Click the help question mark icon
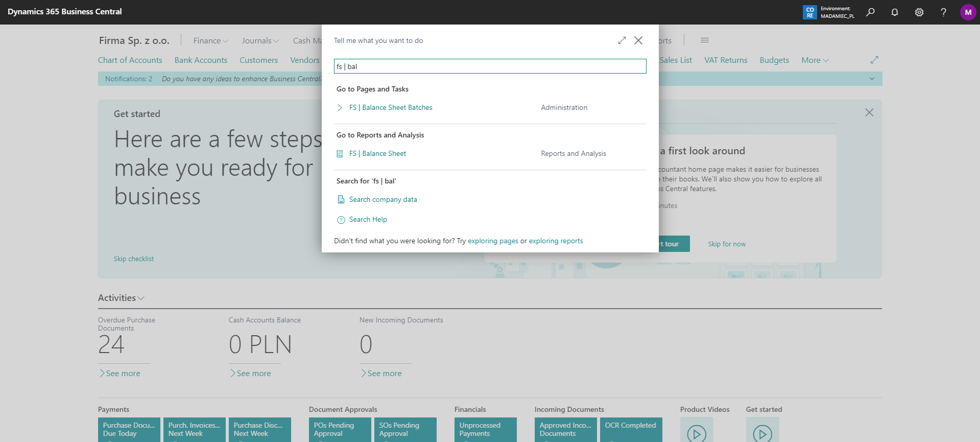The image size is (980, 442). 943,12
